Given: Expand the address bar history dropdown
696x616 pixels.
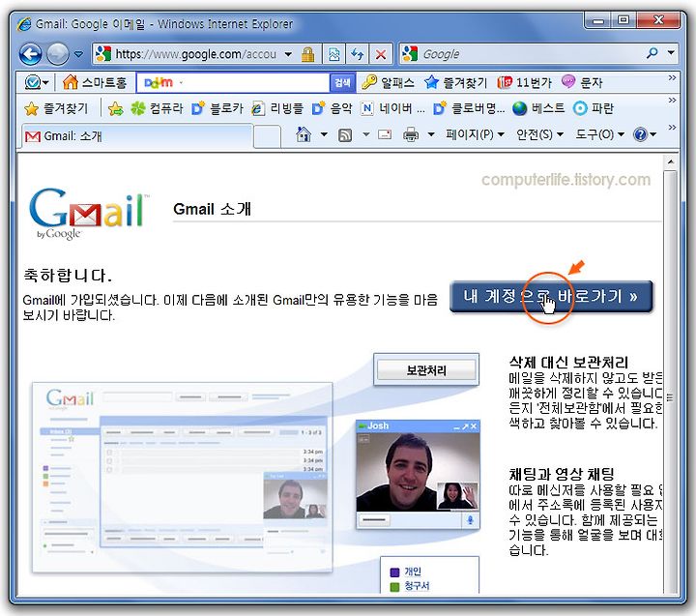Looking at the screenshot, I should [288, 54].
